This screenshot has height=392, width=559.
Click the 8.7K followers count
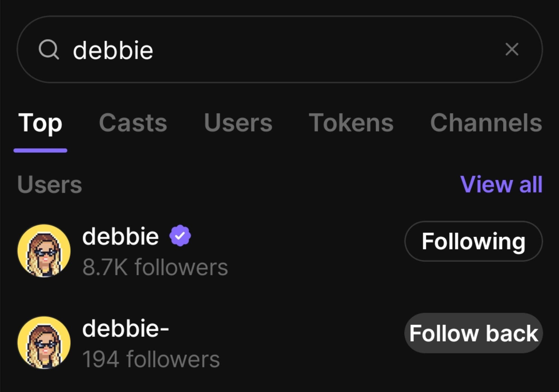[155, 267]
